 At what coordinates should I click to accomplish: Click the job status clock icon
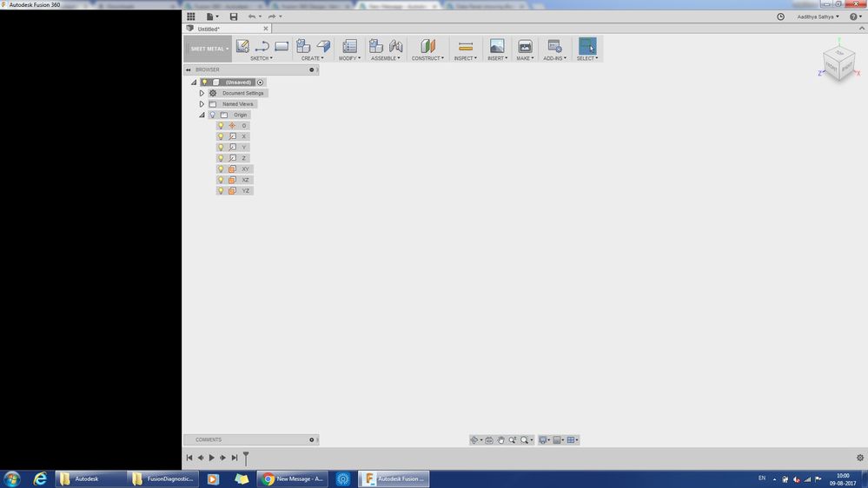pos(780,16)
